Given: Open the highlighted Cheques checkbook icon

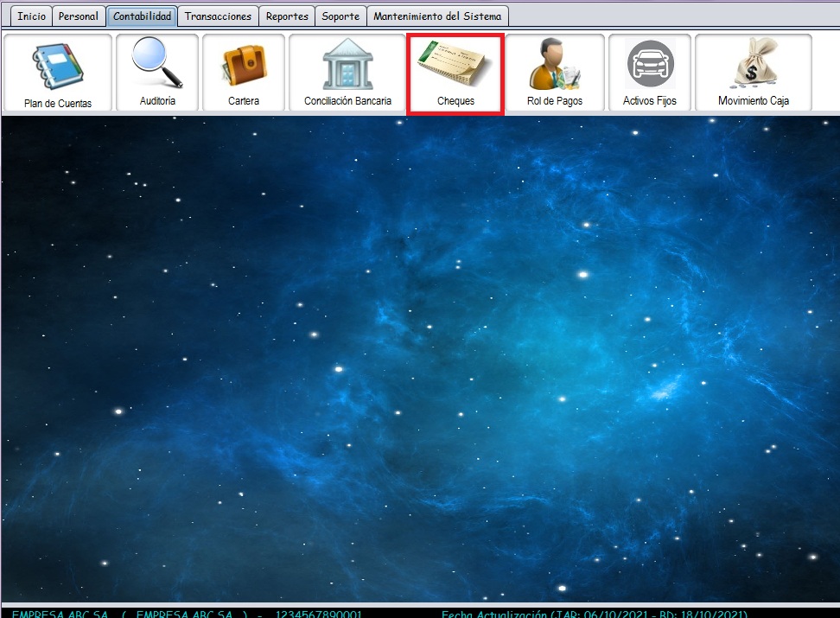Looking at the screenshot, I should (455, 66).
